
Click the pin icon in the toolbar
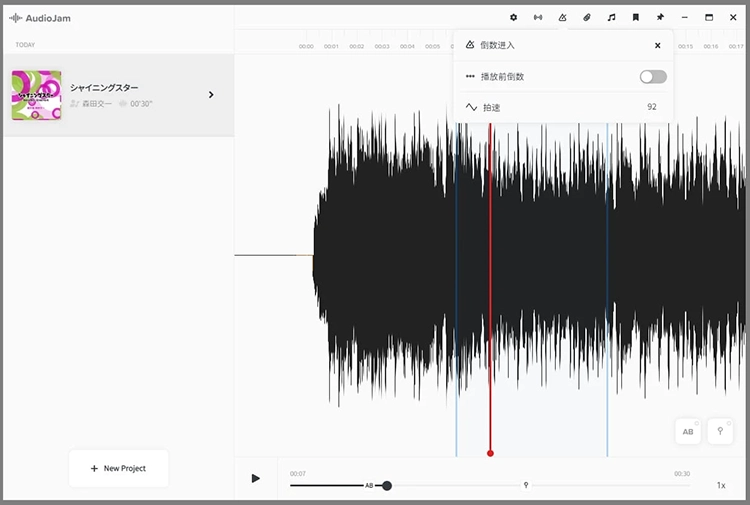point(660,18)
